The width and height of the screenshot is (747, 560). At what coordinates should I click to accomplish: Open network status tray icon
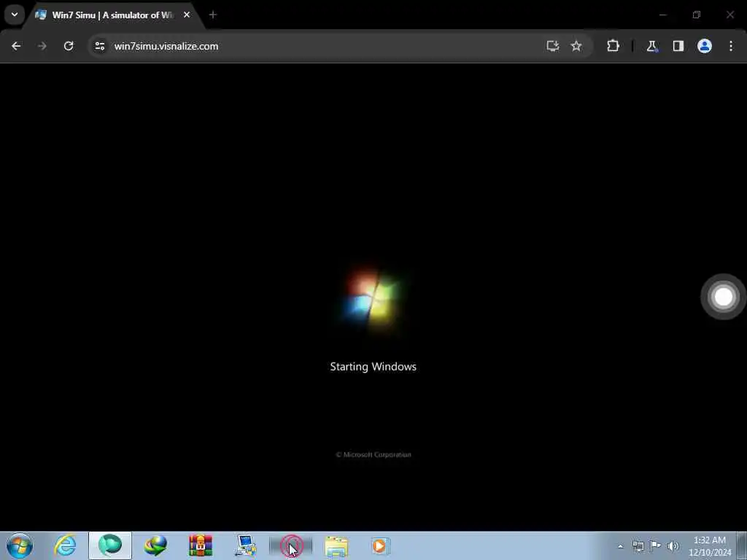click(x=638, y=546)
